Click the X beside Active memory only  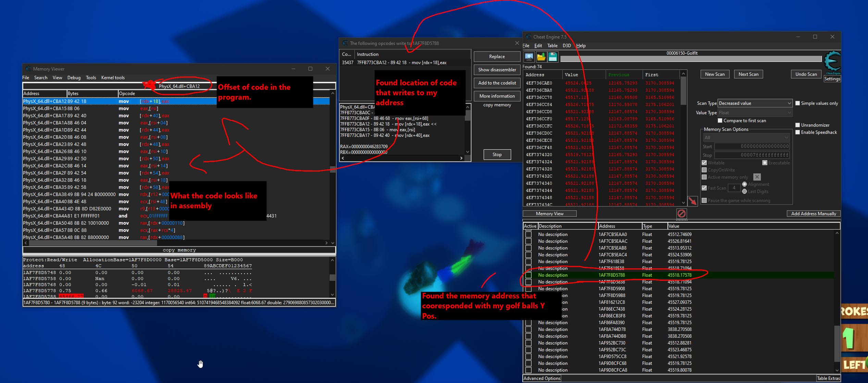tap(757, 177)
